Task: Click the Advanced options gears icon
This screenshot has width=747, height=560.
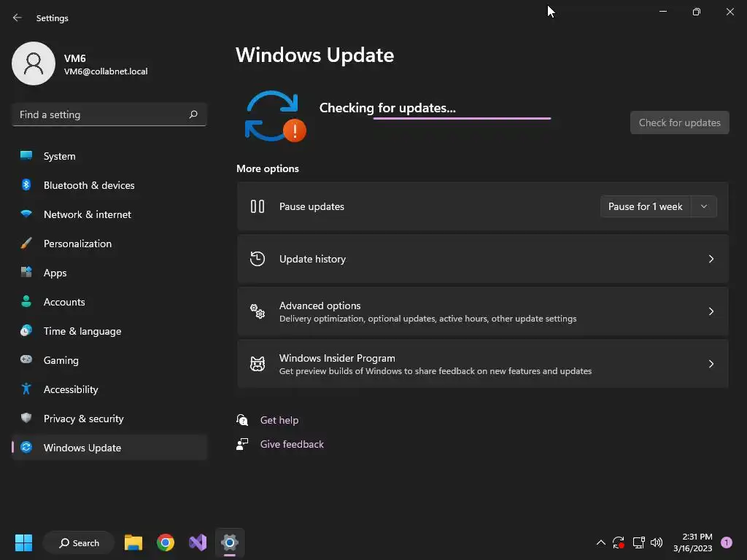Action: click(x=258, y=311)
